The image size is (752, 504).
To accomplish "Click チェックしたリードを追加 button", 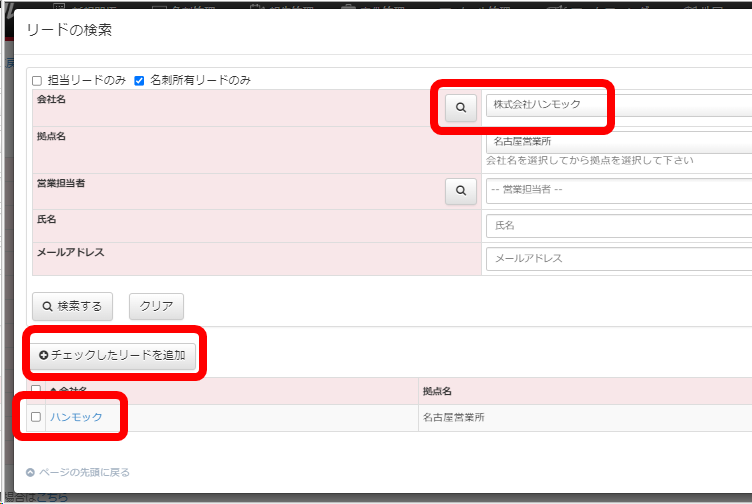I will tap(113, 356).
